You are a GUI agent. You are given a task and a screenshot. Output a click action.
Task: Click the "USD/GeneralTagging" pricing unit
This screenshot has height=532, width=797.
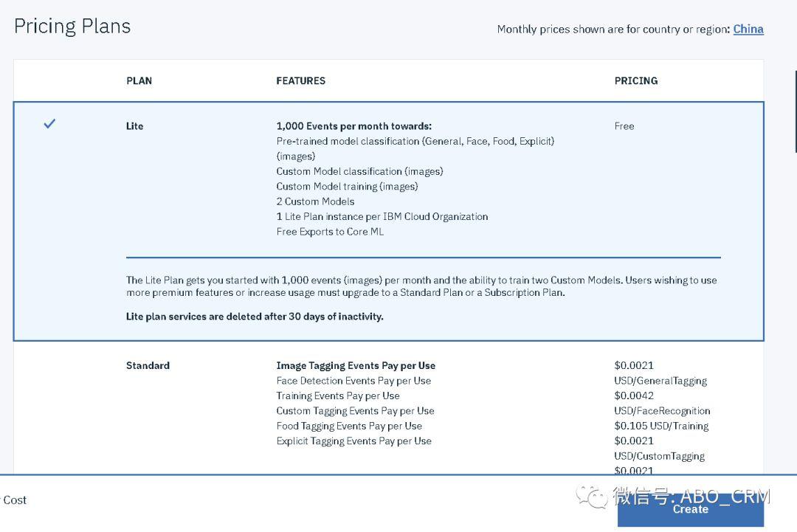click(660, 381)
